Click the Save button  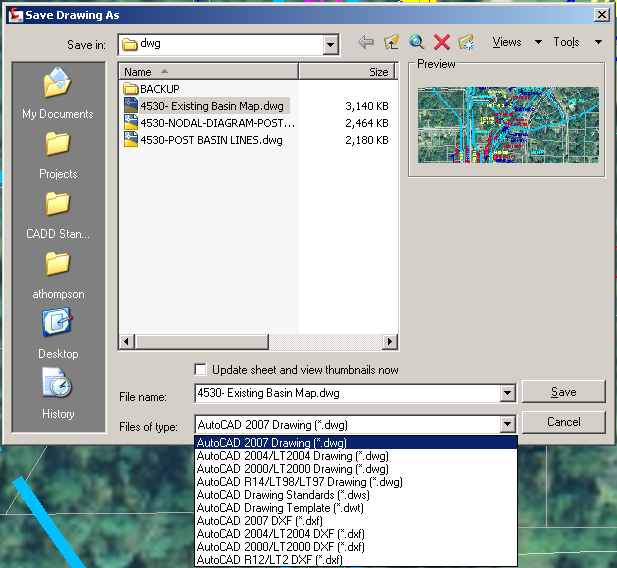(563, 392)
